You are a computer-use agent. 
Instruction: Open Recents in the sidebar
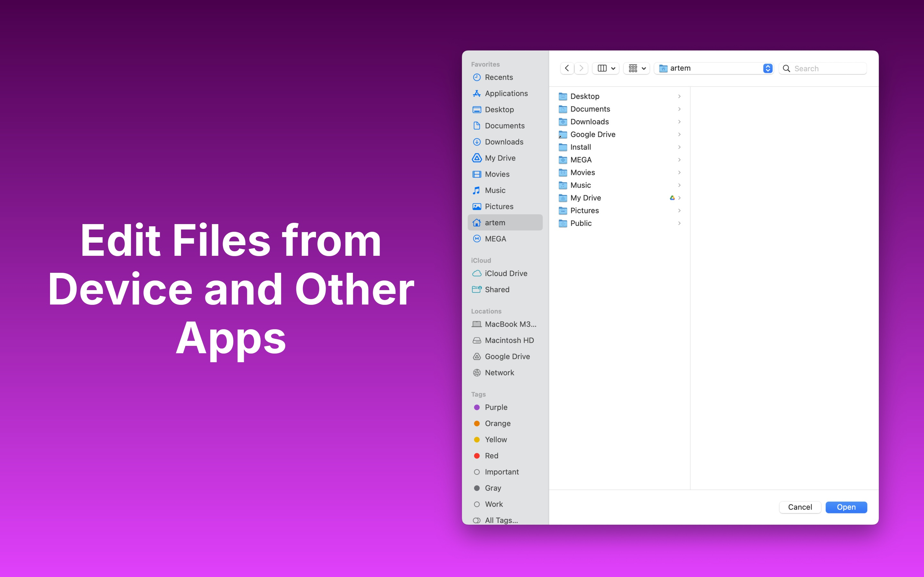click(x=499, y=78)
